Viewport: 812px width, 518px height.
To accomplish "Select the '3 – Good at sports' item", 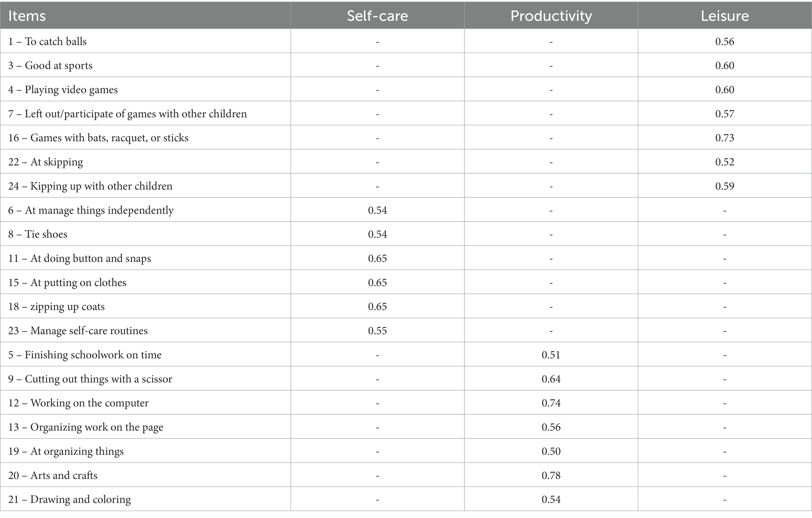I will 50,66.
